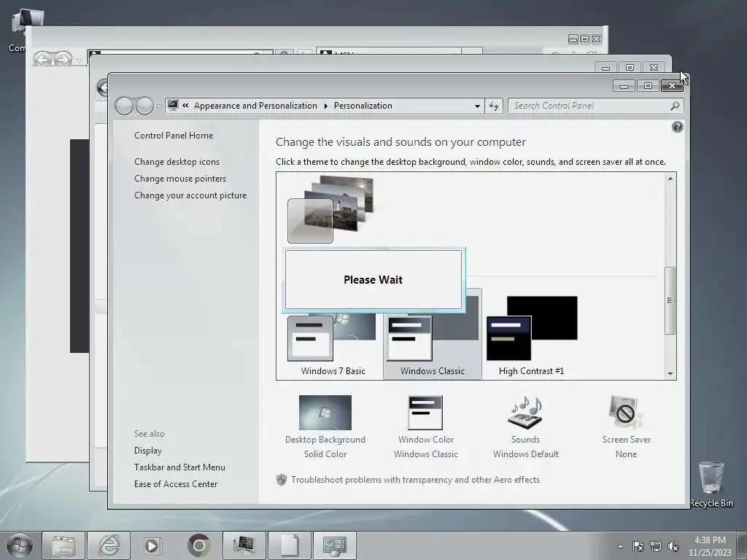Click the help question mark icon
Screen dimensions: 747x560
677,127
